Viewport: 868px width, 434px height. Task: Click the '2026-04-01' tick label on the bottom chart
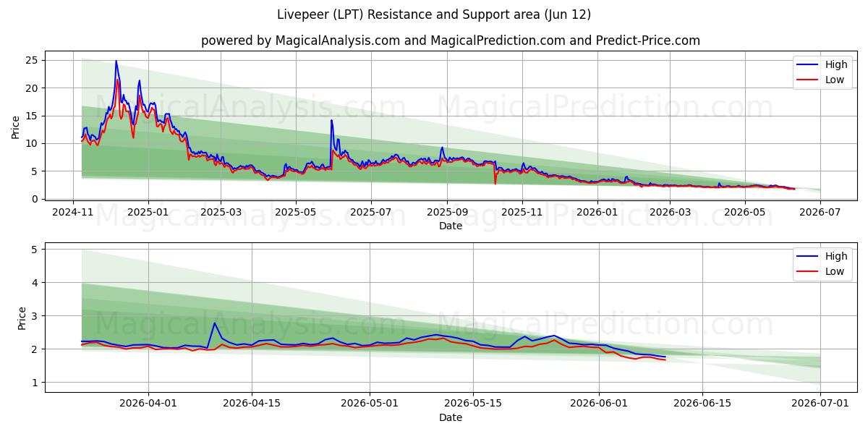(148, 404)
